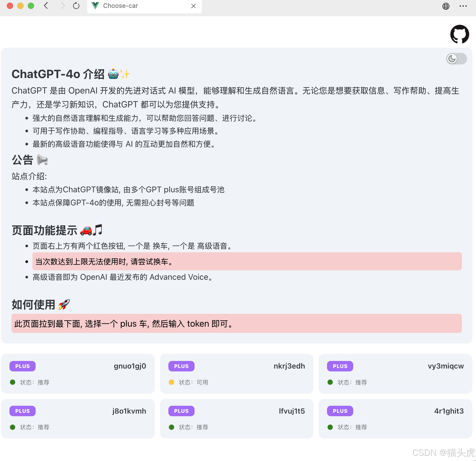Open the three-dot more options menu
This screenshot has height=461, width=476.
pos(463,6)
